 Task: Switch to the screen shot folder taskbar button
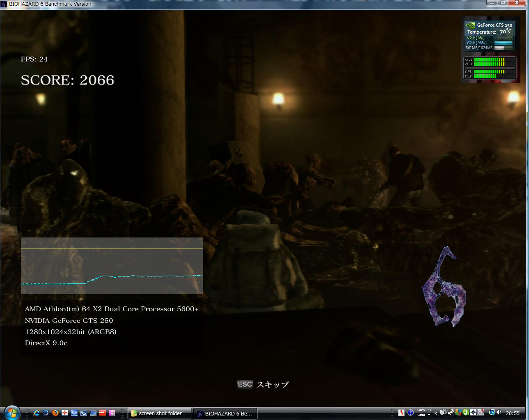(160, 413)
